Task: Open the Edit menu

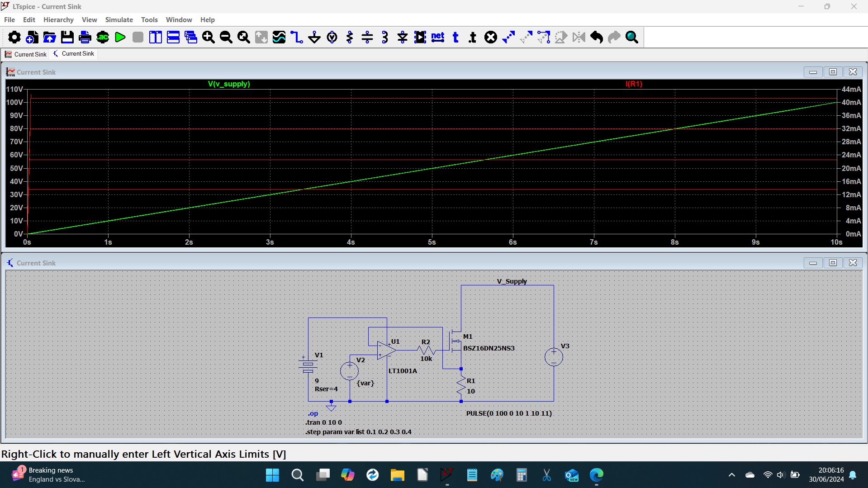Action: coord(29,20)
